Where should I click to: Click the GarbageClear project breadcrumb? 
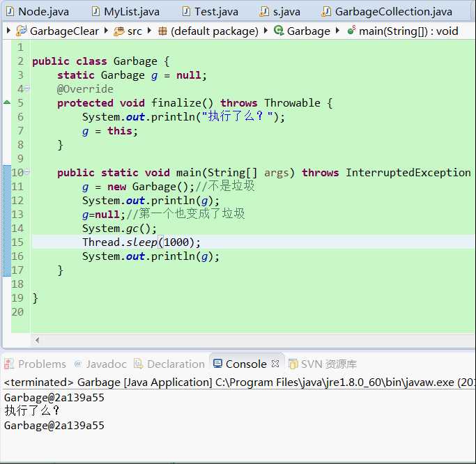point(64,31)
